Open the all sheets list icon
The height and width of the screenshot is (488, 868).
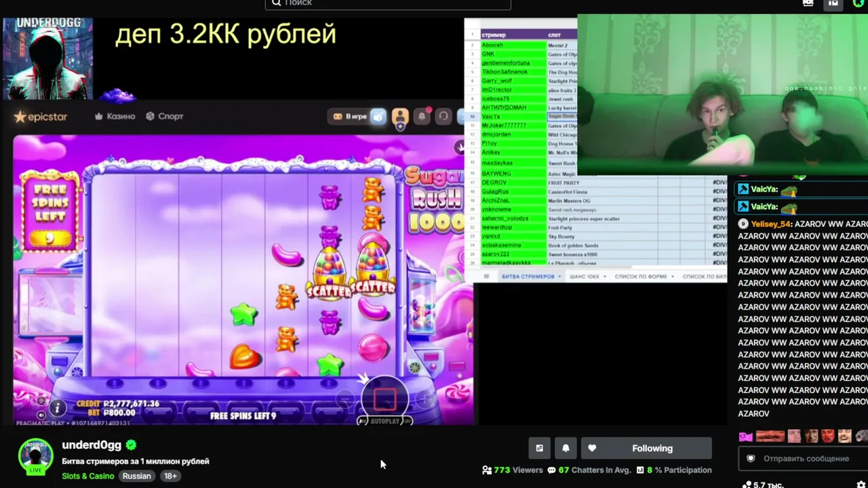(x=486, y=277)
